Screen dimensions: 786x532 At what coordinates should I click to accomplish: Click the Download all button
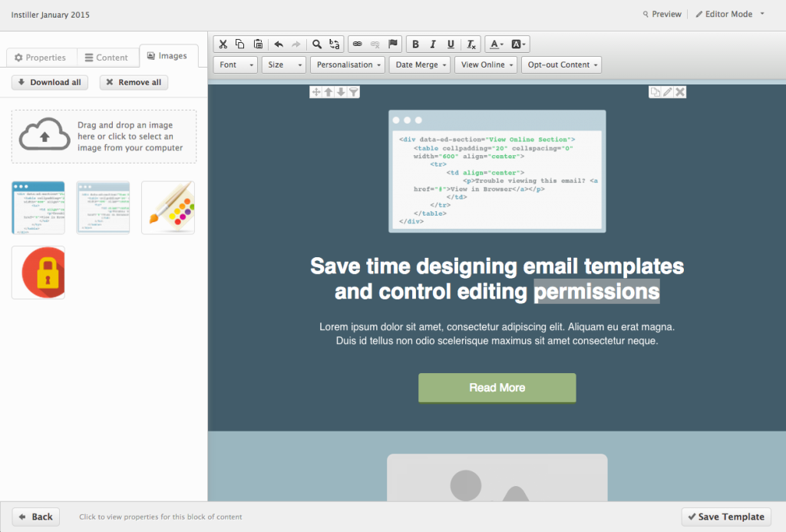click(x=50, y=82)
